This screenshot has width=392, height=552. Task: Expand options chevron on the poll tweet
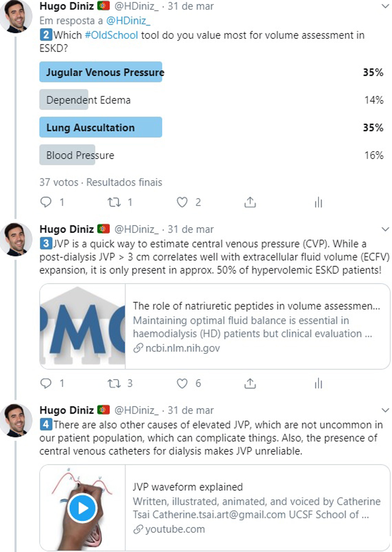click(x=385, y=6)
